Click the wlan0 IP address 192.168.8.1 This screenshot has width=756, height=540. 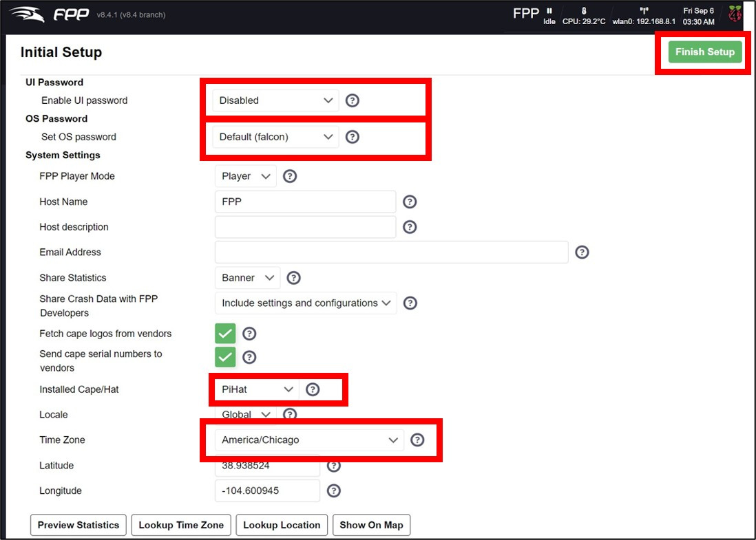point(655,22)
